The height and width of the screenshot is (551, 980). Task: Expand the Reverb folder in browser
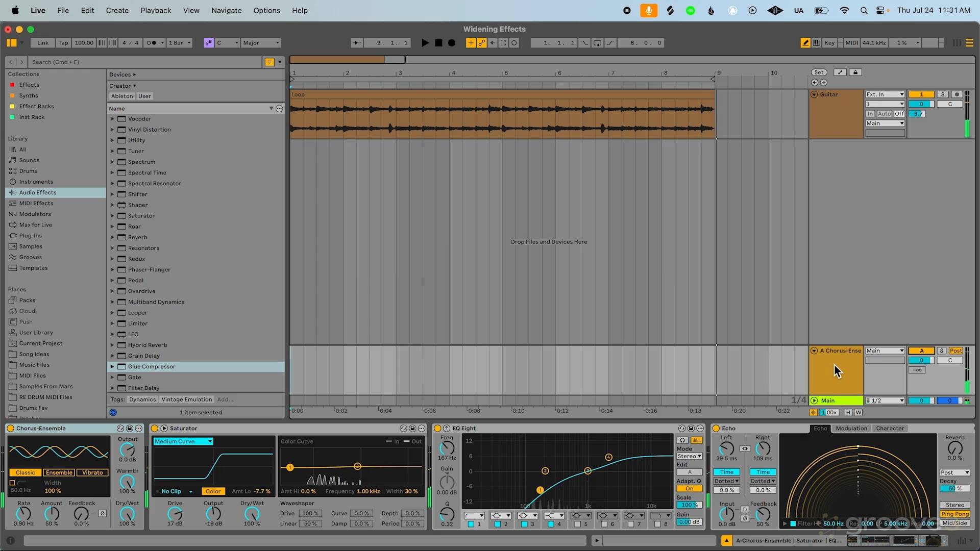pos(112,237)
